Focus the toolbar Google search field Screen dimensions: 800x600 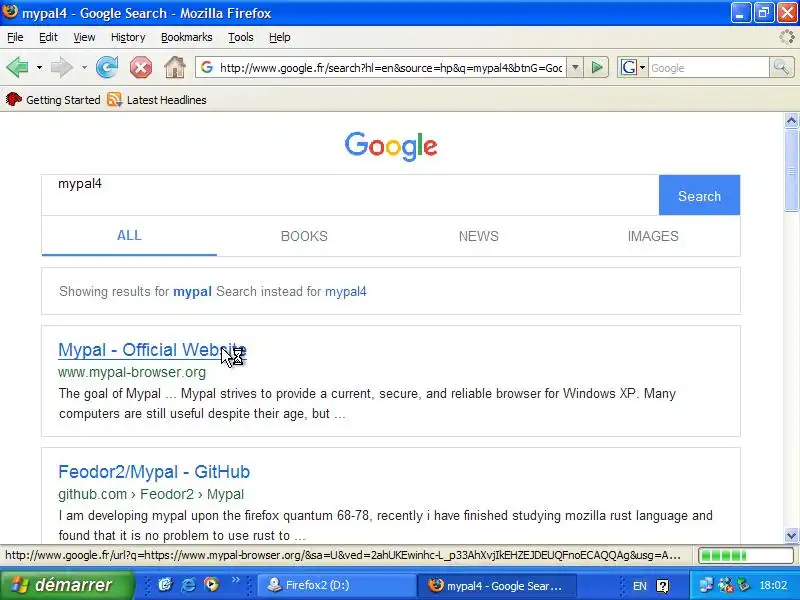click(709, 67)
